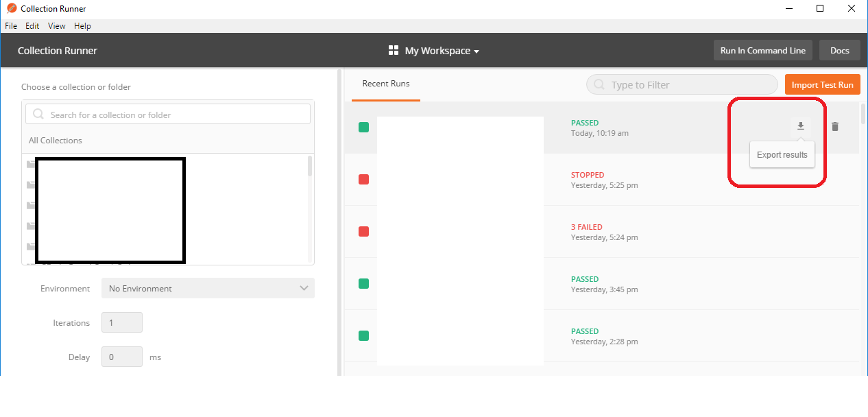Open the File menu
Image resolution: width=868 pixels, height=417 pixels.
coord(10,25)
